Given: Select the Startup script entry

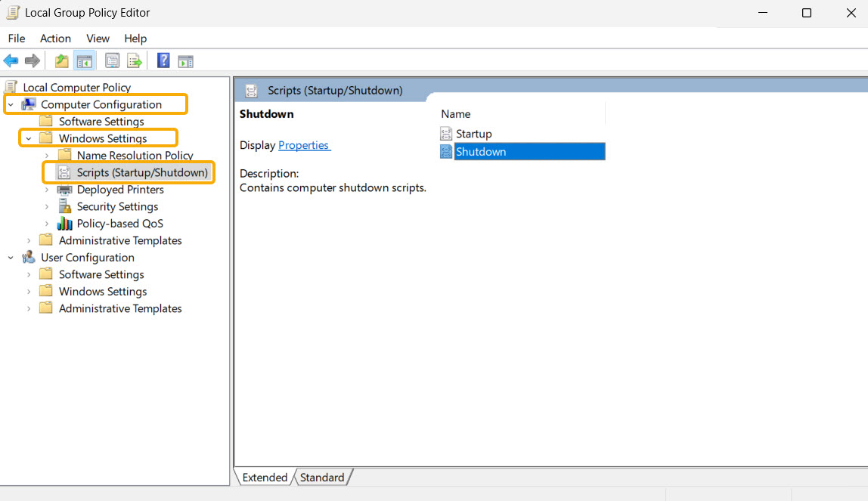Looking at the screenshot, I should (x=474, y=133).
